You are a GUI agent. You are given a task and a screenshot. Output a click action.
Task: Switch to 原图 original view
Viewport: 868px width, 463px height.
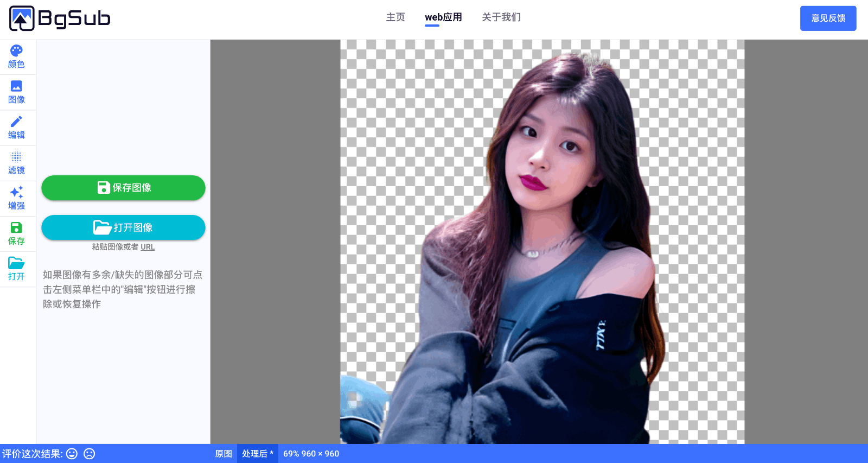pyautogui.click(x=224, y=454)
